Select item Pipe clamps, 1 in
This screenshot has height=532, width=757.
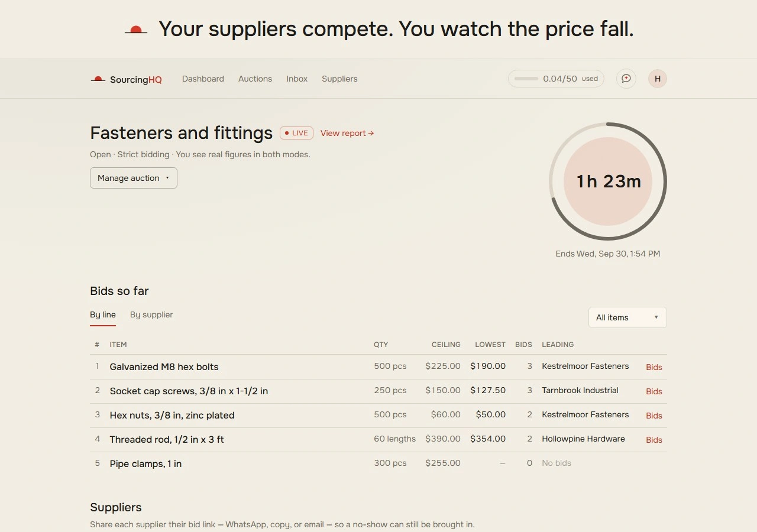click(x=145, y=464)
